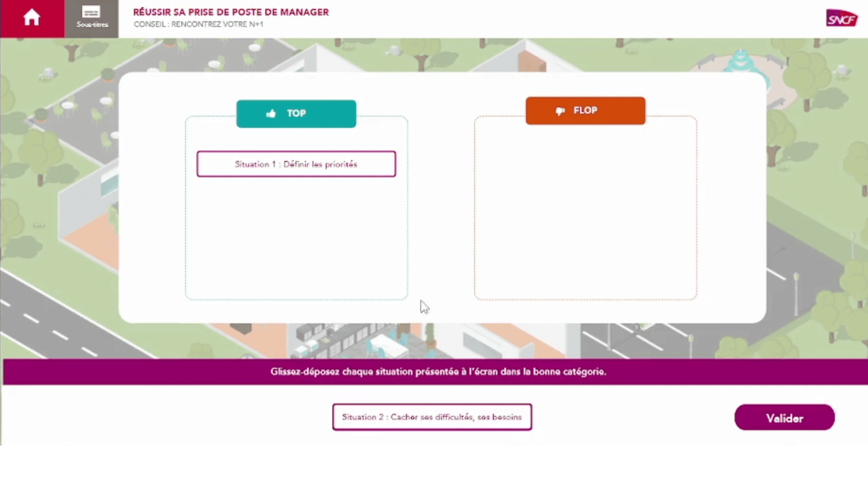Toggle the Sous-titres subtitles icon
Viewport: 868px width, 488px height.
(92, 17)
